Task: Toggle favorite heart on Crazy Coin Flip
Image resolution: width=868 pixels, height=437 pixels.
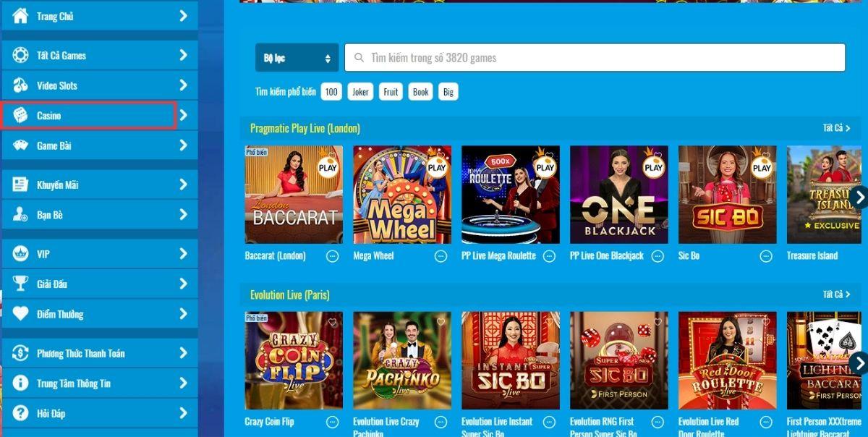Action: 332,322
